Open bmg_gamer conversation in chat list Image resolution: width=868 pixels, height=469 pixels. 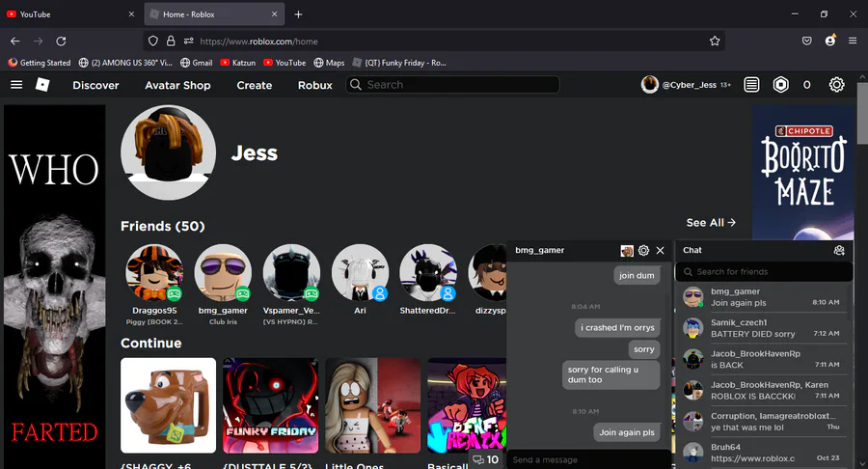(x=762, y=297)
